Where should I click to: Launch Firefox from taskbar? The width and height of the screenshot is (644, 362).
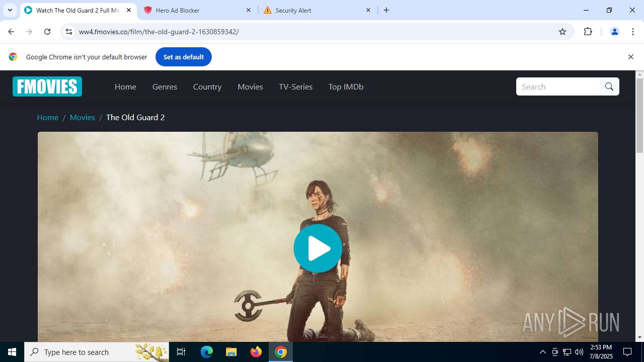(256, 352)
